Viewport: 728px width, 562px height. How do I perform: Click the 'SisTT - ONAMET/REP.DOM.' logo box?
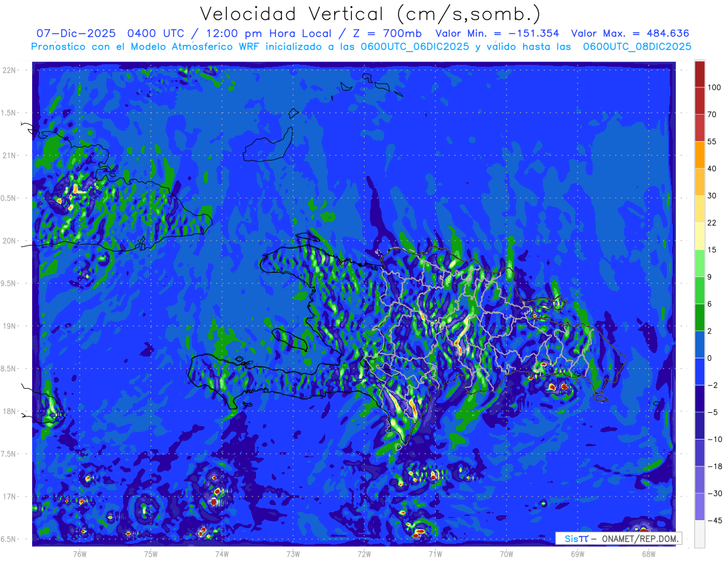619,538
